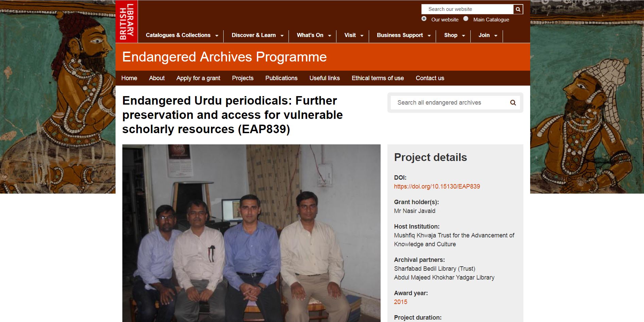
Task: Click the Search our website field
Action: 467,9
